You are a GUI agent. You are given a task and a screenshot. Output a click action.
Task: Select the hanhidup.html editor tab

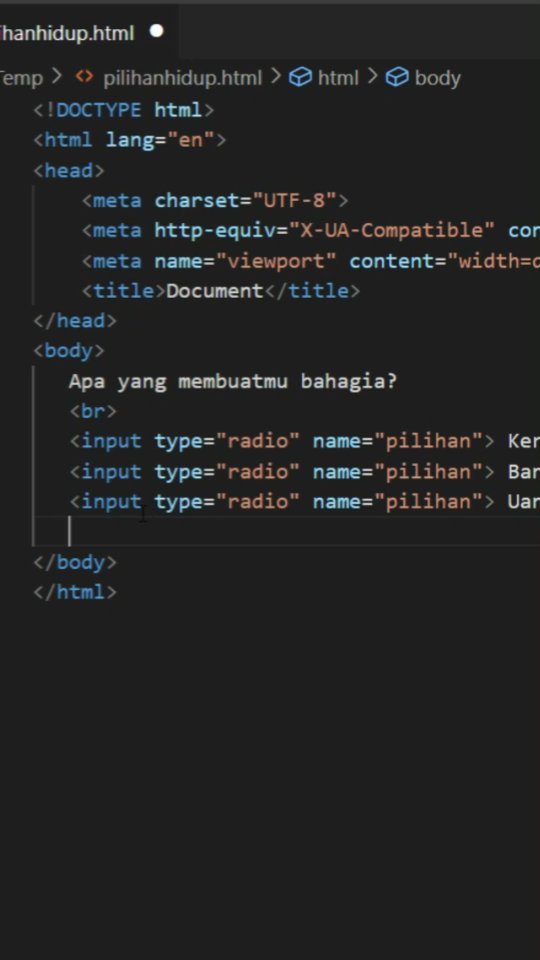pos(89,32)
